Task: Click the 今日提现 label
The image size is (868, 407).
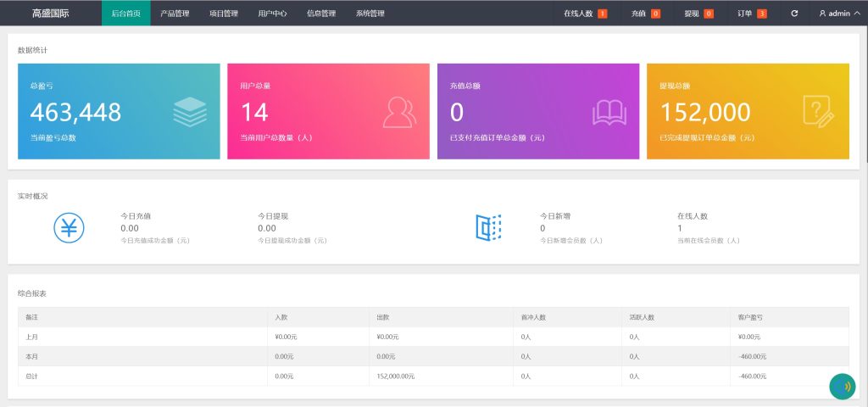Action: (273, 216)
